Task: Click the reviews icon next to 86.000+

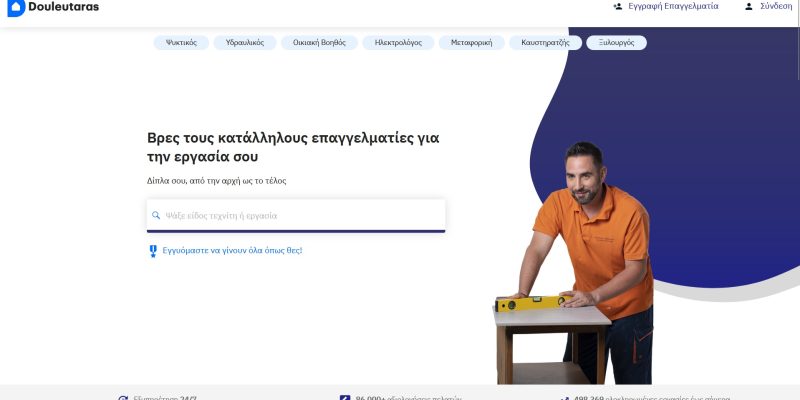Action: tap(345, 398)
